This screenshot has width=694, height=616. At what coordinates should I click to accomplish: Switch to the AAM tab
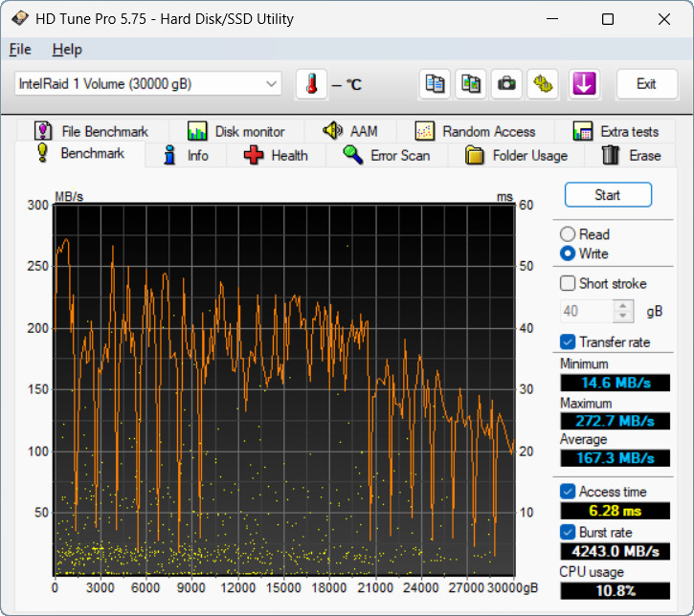pyautogui.click(x=350, y=131)
